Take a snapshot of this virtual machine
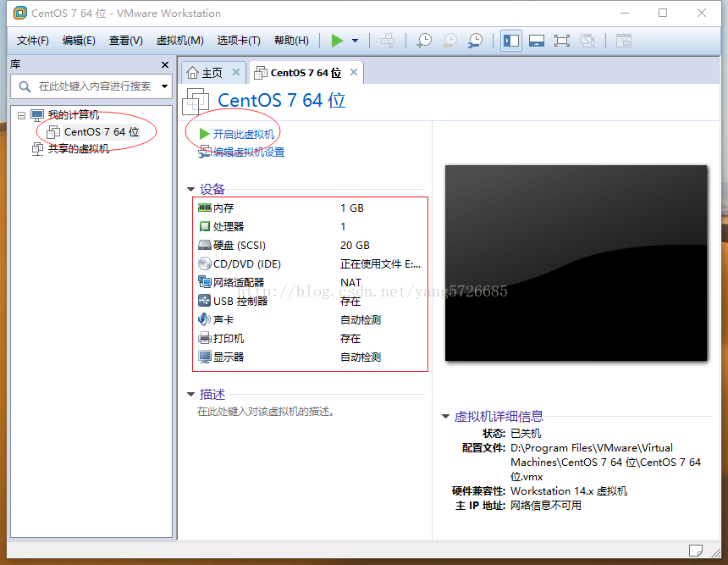 424,41
